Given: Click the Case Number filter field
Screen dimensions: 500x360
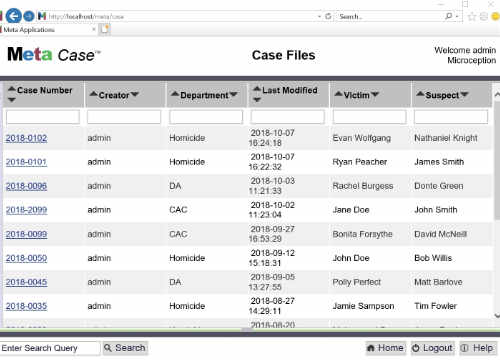Looking at the screenshot, I should point(43,117).
